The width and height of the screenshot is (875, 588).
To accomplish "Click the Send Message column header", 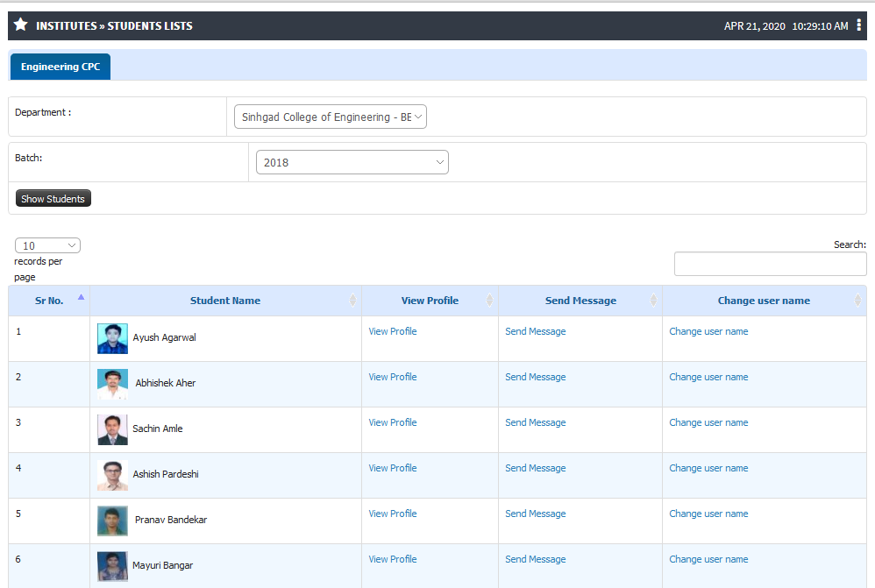I will 580,301.
